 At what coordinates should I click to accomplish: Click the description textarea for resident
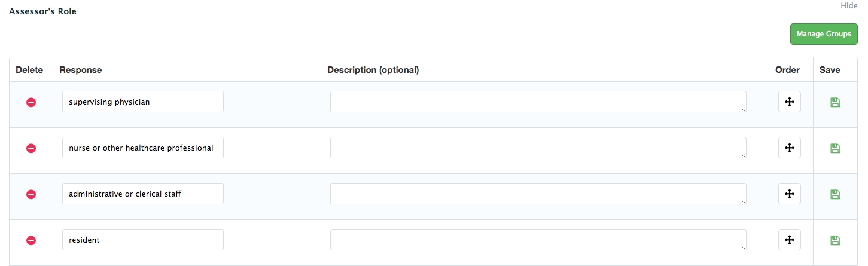click(538, 240)
